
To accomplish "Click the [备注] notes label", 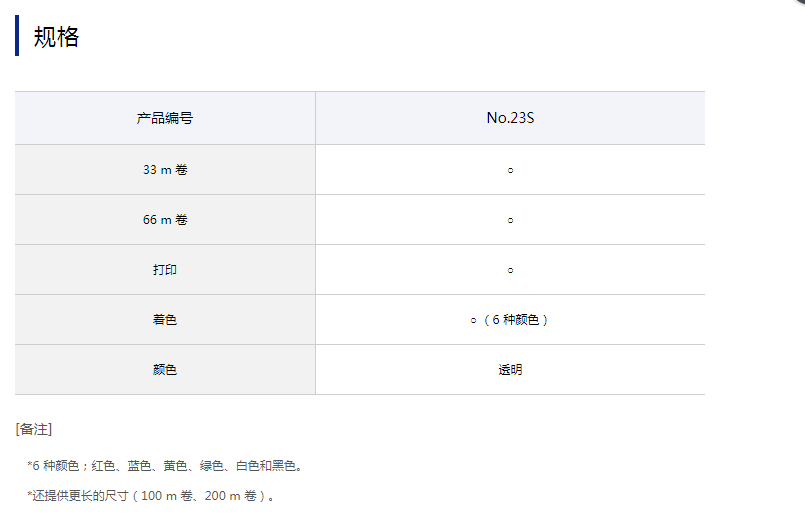I will tap(34, 429).
